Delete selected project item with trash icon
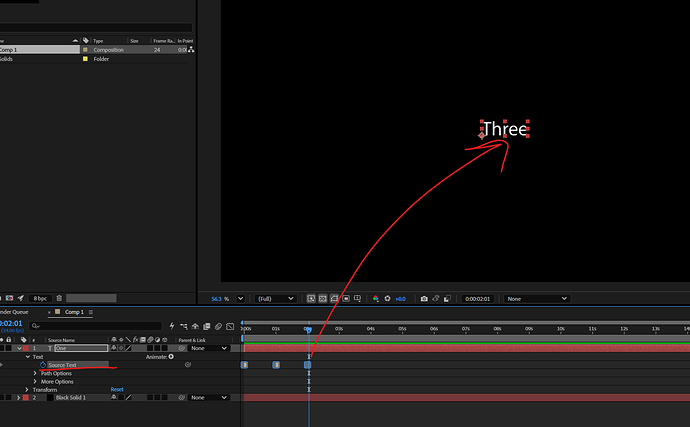The image size is (690, 427). pyautogui.click(x=59, y=298)
